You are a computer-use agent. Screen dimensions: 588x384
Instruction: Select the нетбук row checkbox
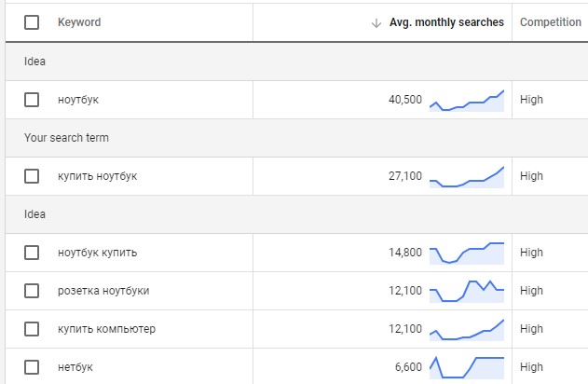pos(32,367)
